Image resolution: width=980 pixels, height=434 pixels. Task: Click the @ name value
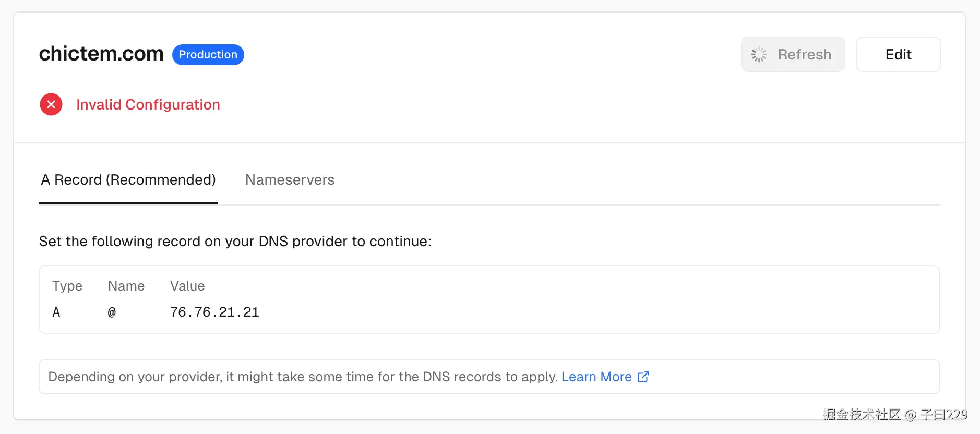click(x=112, y=312)
